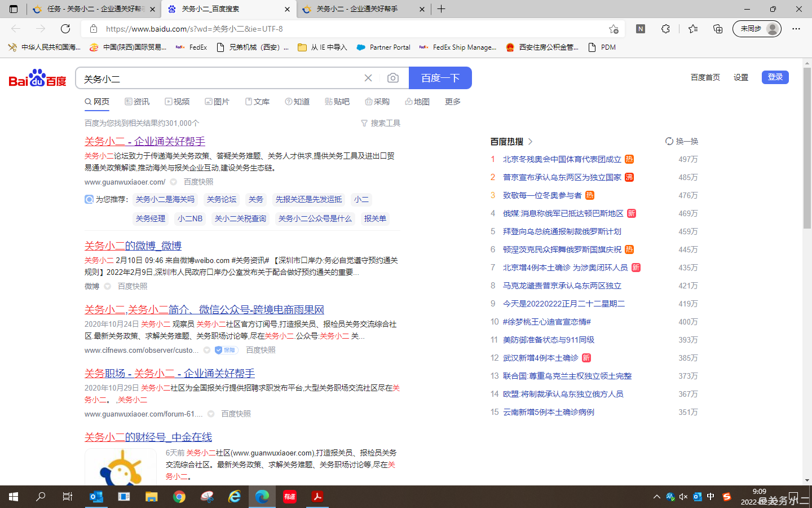Screen dimensions: 812x508
Task: Open Task View in taskbar
Action: tap(68, 497)
